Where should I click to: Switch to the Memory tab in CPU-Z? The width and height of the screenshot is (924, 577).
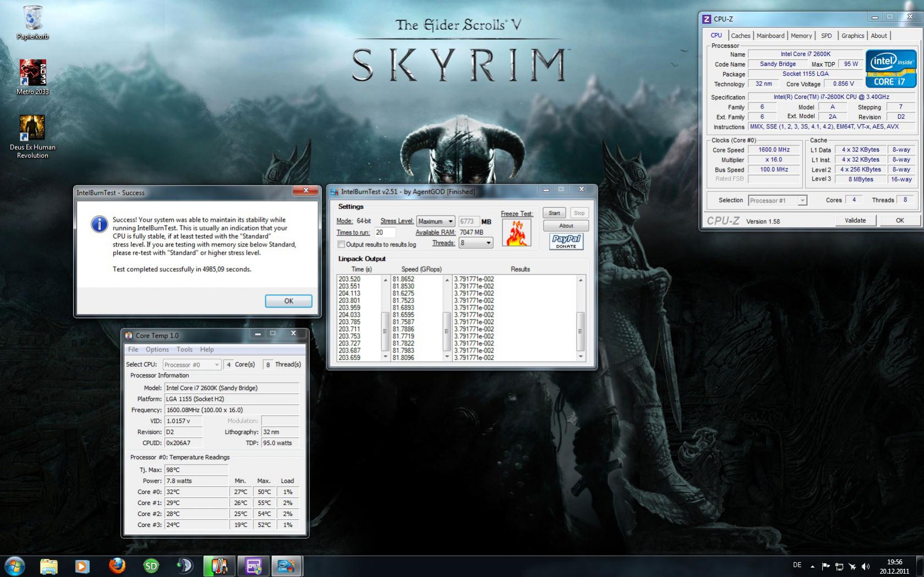tap(801, 36)
